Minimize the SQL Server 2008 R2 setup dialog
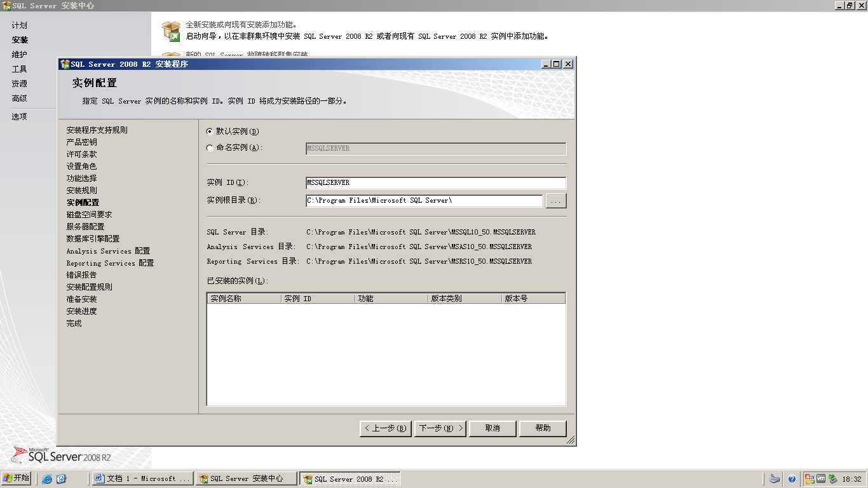Image resolution: width=868 pixels, height=488 pixels. (x=546, y=64)
